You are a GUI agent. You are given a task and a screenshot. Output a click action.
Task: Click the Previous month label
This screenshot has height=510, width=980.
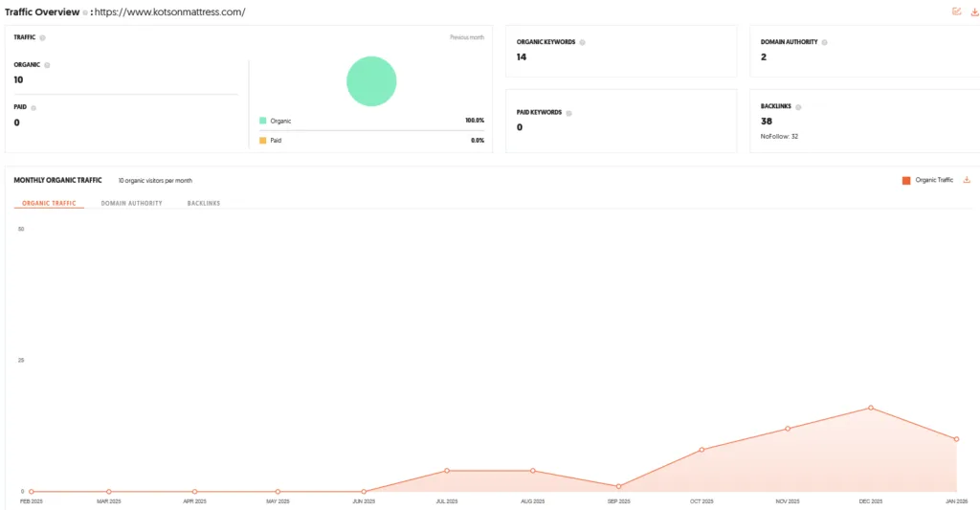(467, 37)
